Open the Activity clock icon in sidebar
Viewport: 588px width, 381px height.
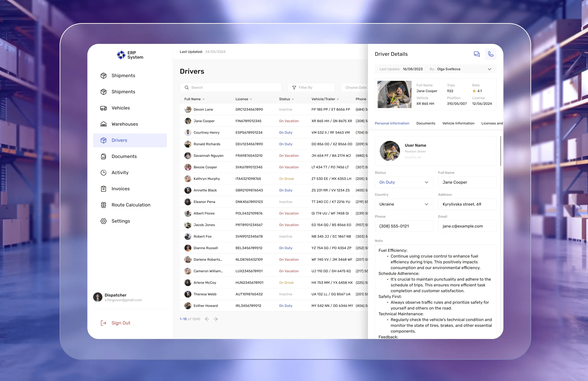(104, 172)
